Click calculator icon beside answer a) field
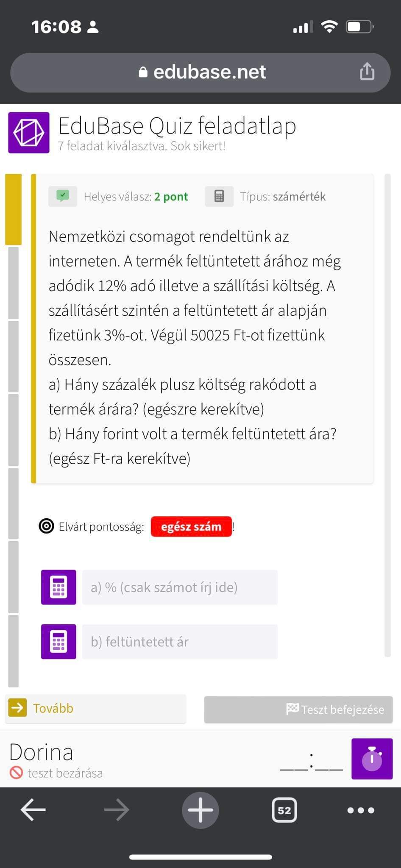Viewport: 401px width, 868px height. point(58,587)
